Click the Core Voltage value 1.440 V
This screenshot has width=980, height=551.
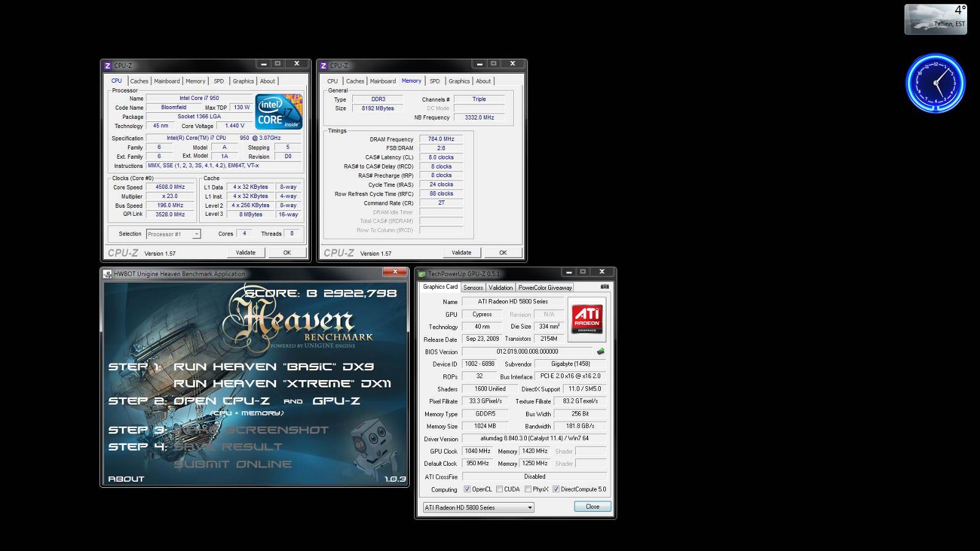pyautogui.click(x=235, y=126)
